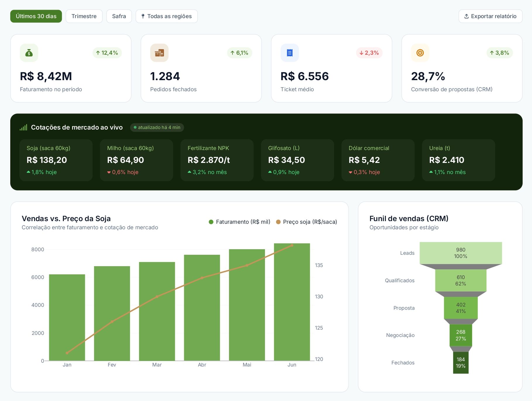Screen dimensions: 532x401
Task: Click the Leads funnel stage 980
Action: coord(461,253)
